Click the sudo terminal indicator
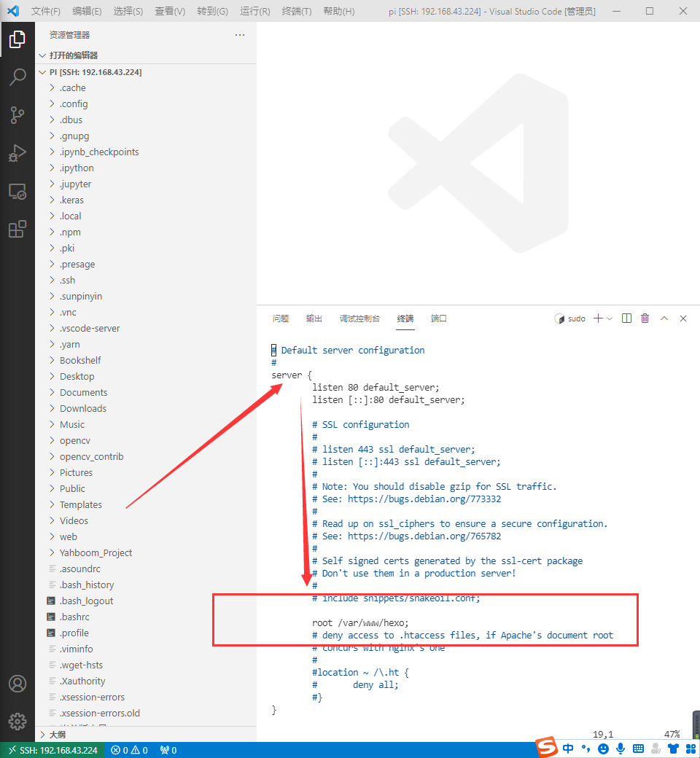The image size is (700, 758). [x=570, y=319]
